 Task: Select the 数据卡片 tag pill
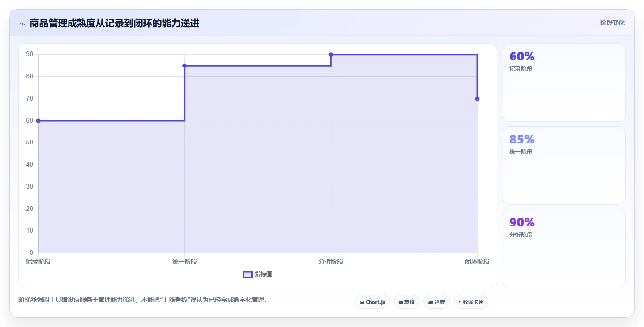(471, 302)
